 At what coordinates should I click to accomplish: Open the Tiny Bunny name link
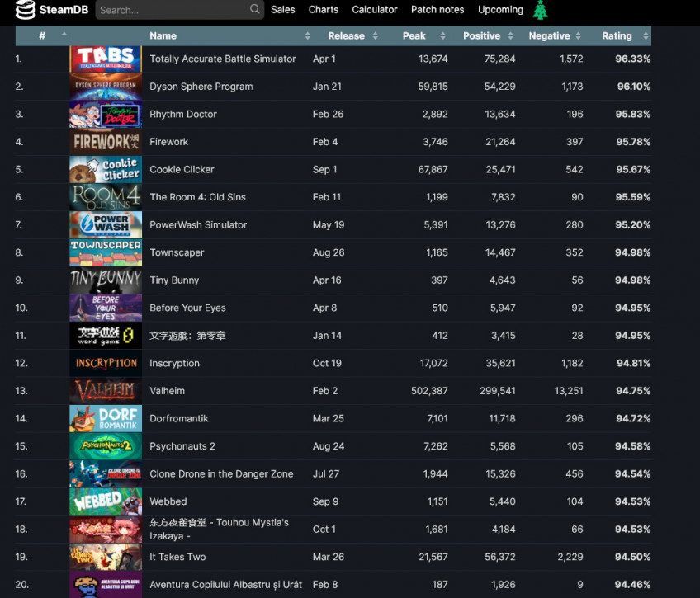[x=174, y=280]
